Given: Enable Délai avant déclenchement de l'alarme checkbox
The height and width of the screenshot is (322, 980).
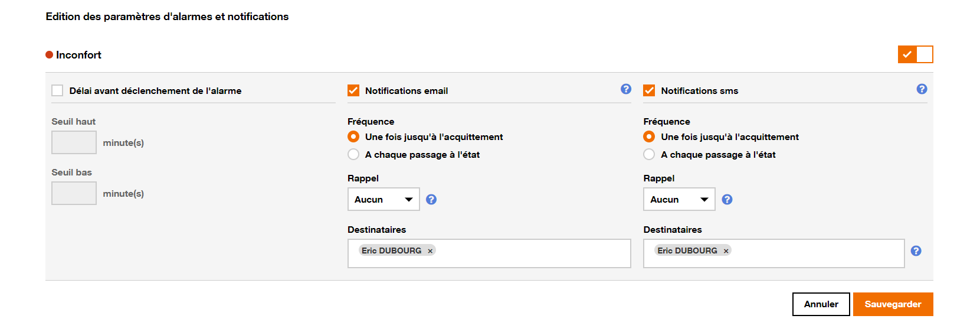Looking at the screenshot, I should coord(57,90).
